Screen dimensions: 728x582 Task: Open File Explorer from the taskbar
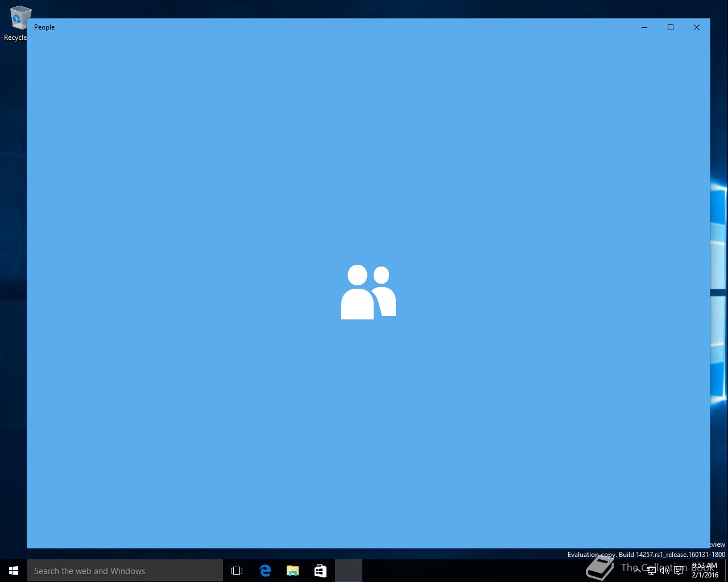click(293, 571)
